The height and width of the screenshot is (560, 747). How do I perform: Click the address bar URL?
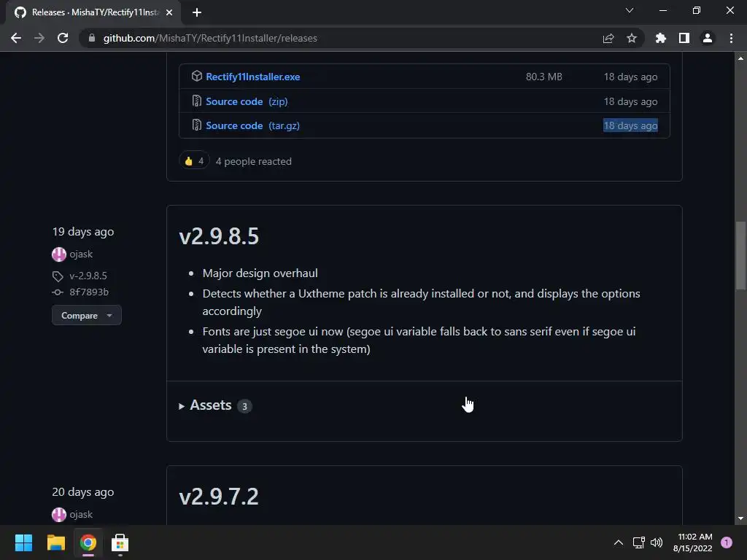pos(210,38)
